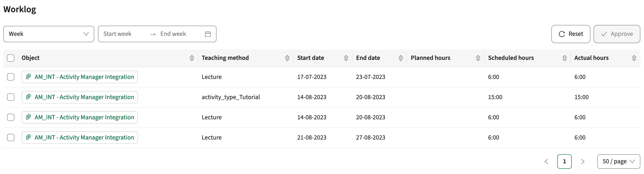Go to next page arrow
The image size is (644, 174).
click(x=583, y=162)
